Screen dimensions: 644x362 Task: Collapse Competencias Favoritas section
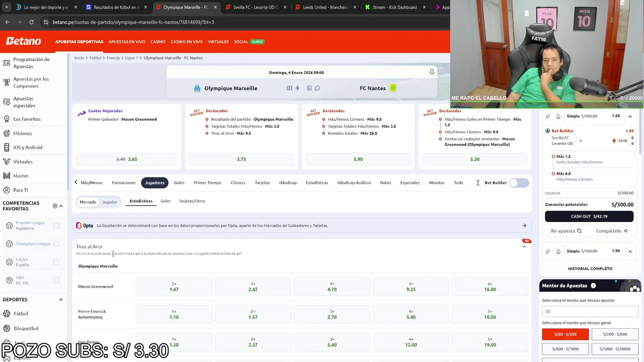tap(61, 206)
